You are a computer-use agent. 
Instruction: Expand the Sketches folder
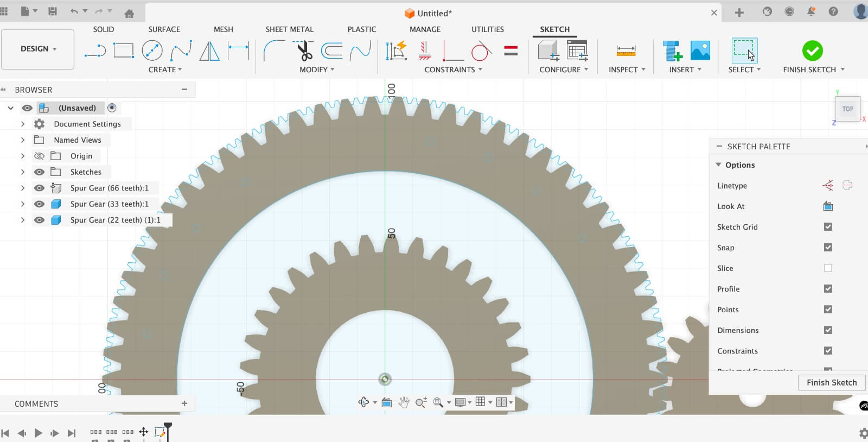coord(23,172)
